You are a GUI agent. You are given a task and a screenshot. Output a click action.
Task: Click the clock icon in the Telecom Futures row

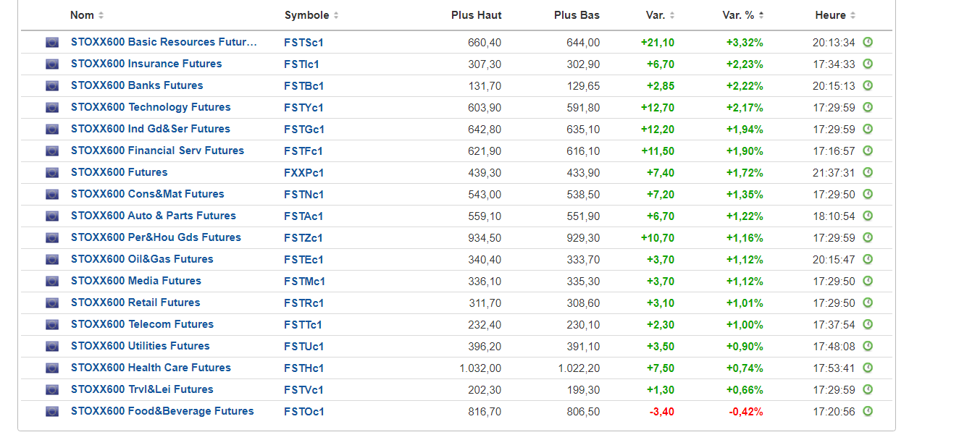click(x=868, y=324)
